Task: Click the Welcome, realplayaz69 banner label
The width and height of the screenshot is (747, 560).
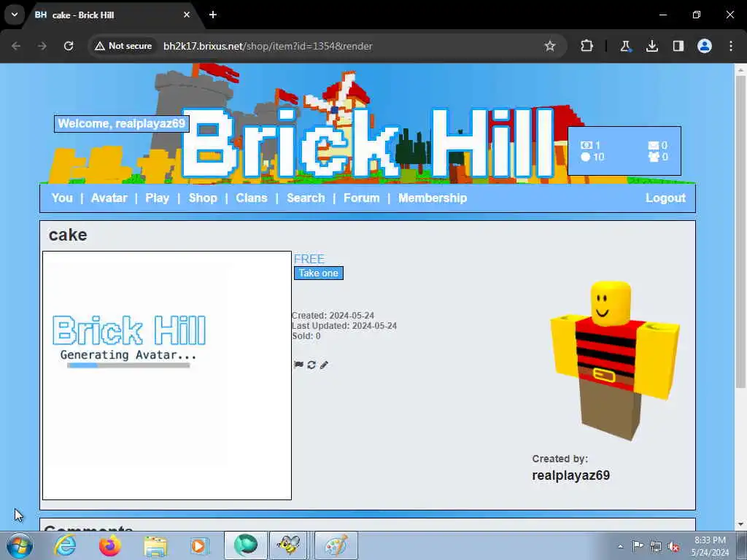Action: coord(122,124)
